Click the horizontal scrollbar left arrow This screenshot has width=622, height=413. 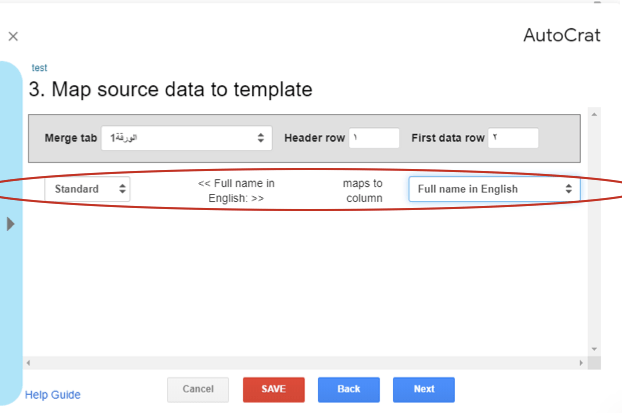30,362
